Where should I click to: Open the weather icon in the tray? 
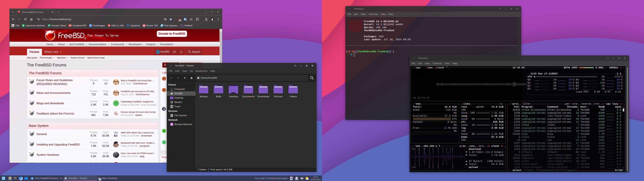[307, 178]
